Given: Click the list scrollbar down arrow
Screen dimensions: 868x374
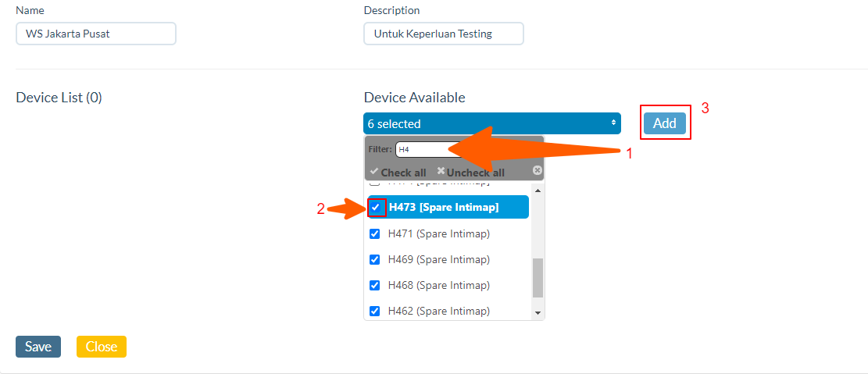Looking at the screenshot, I should [538, 312].
